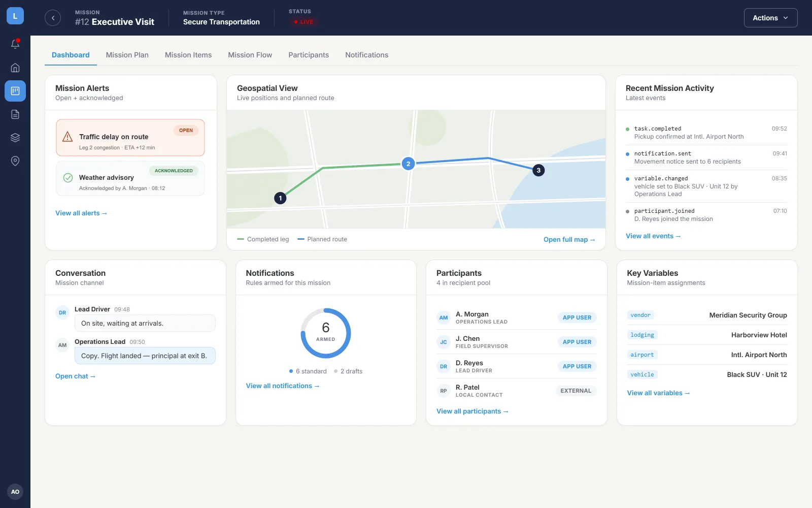Click APP USER badge for D. Reyes

tap(577, 367)
